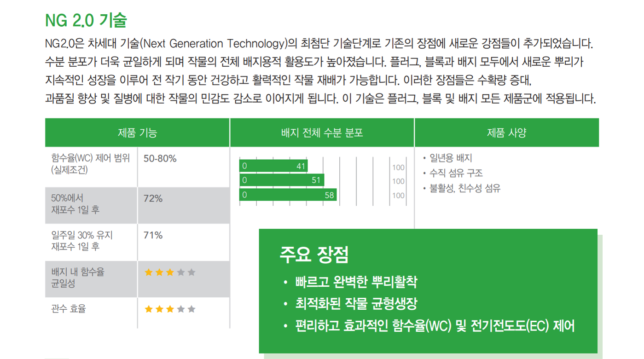This screenshot has height=359, width=644.
Task: Click the 불활성, 친수성 섬유 specification item
Action: coord(465,188)
